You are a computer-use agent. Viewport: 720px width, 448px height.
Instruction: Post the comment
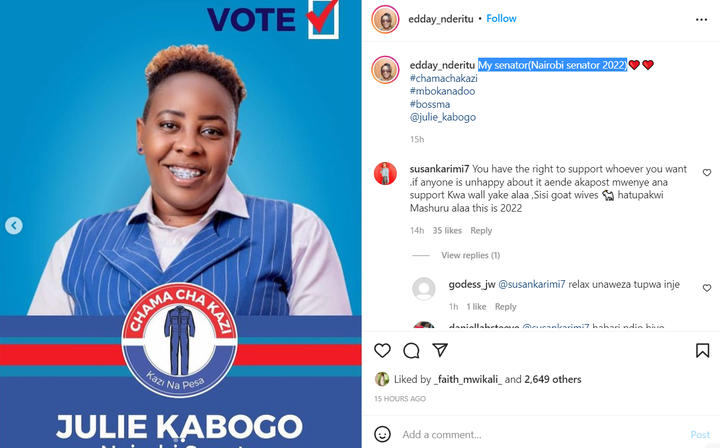700,434
